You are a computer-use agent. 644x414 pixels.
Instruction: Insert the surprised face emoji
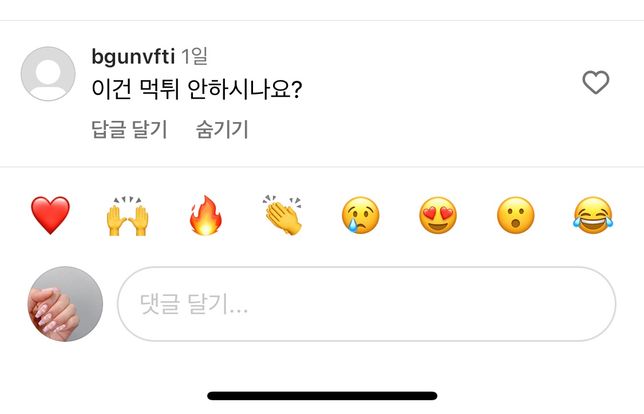point(516,215)
